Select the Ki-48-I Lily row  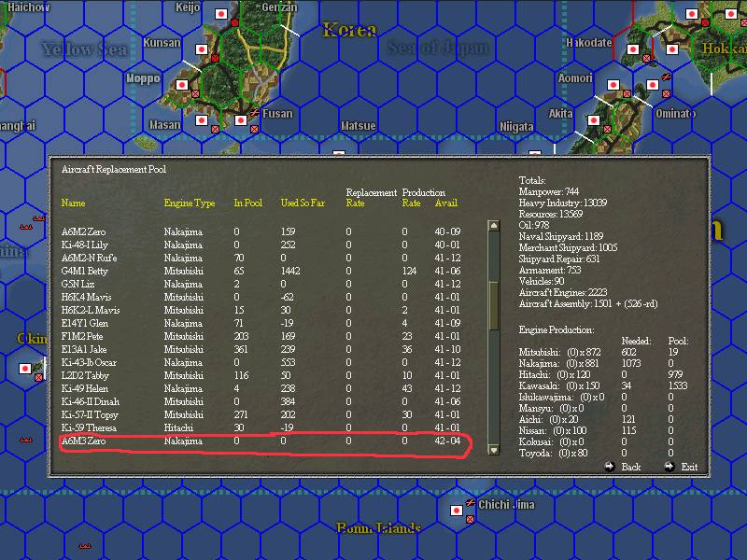click(261, 245)
